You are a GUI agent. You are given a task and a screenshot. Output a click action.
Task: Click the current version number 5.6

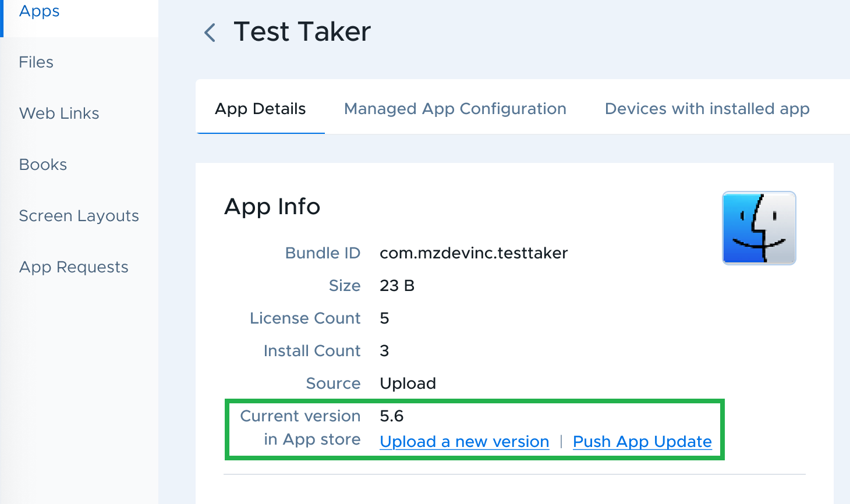(x=392, y=416)
